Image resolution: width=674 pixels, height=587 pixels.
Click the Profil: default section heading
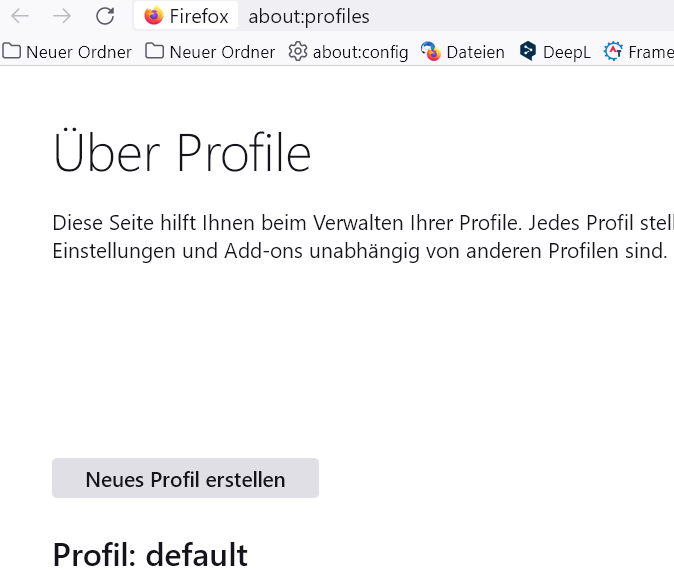pos(150,554)
